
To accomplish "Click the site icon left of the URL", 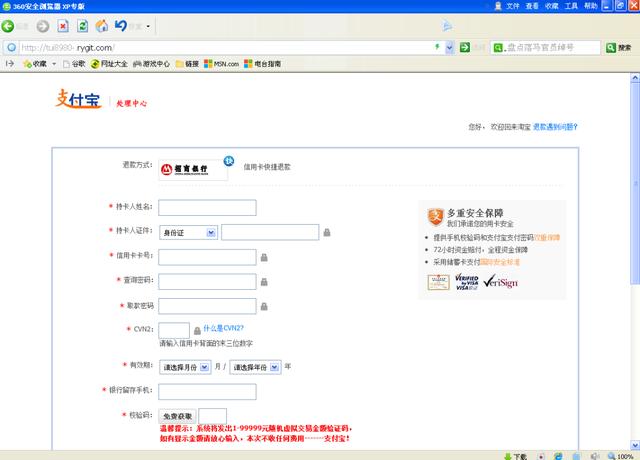I will coord(12,47).
